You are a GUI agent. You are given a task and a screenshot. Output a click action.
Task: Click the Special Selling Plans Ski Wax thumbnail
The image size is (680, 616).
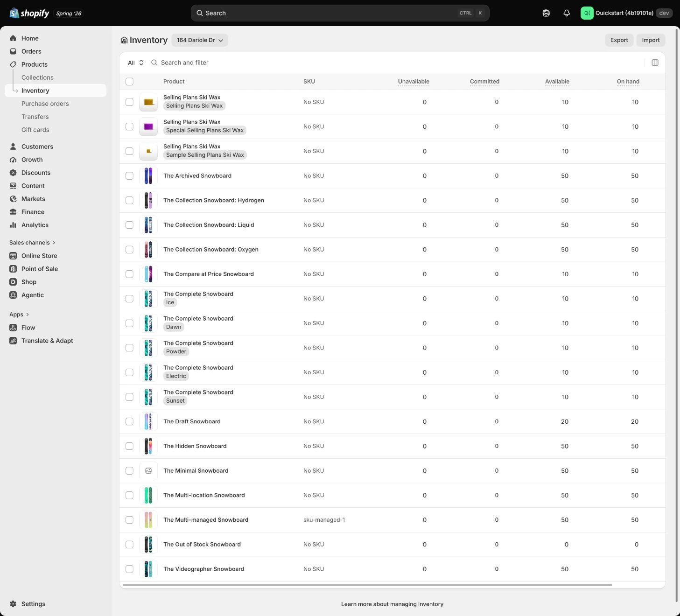coord(148,126)
